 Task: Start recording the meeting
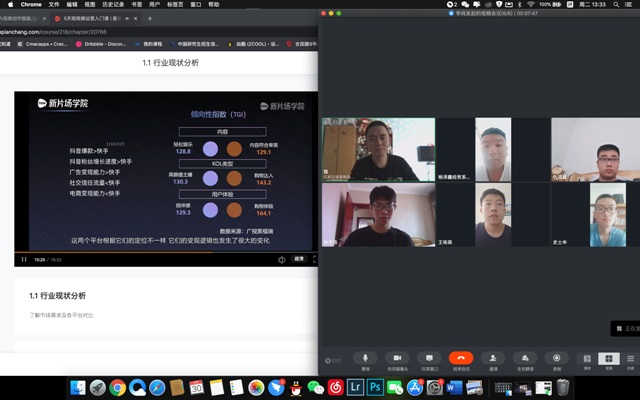click(x=557, y=358)
